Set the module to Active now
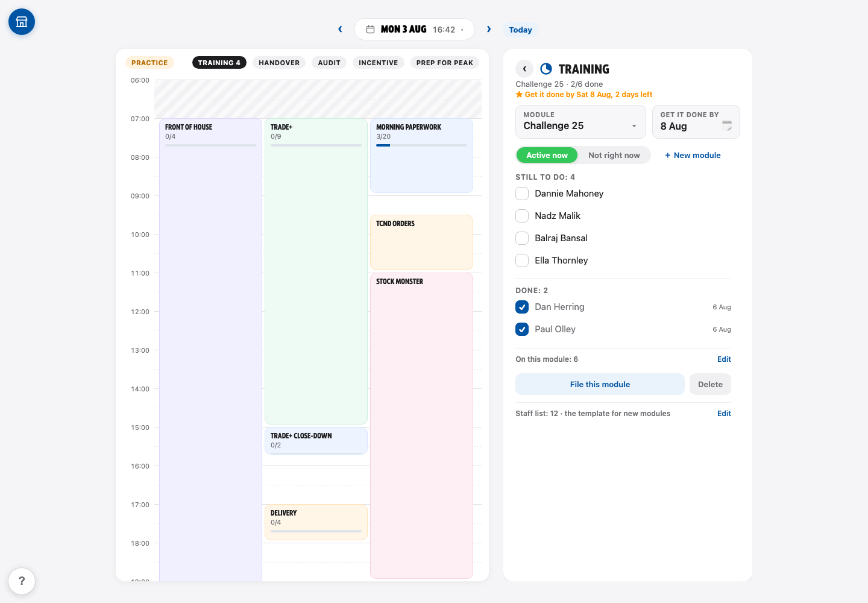 547,155
